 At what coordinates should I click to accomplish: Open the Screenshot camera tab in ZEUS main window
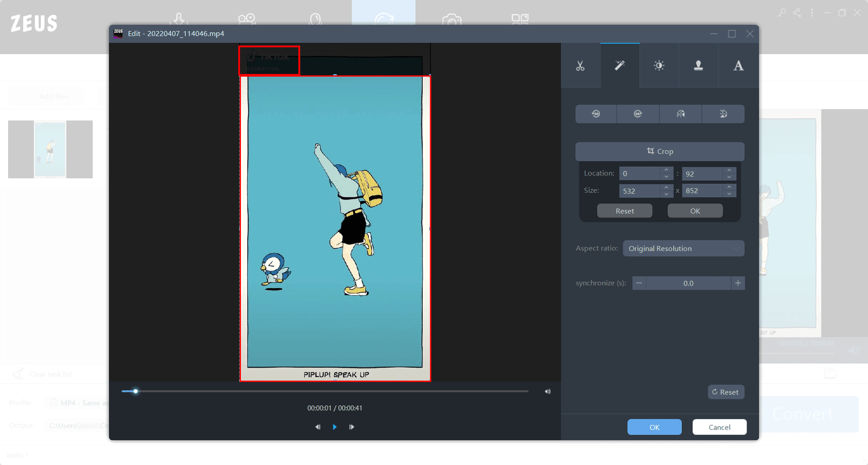[452, 20]
